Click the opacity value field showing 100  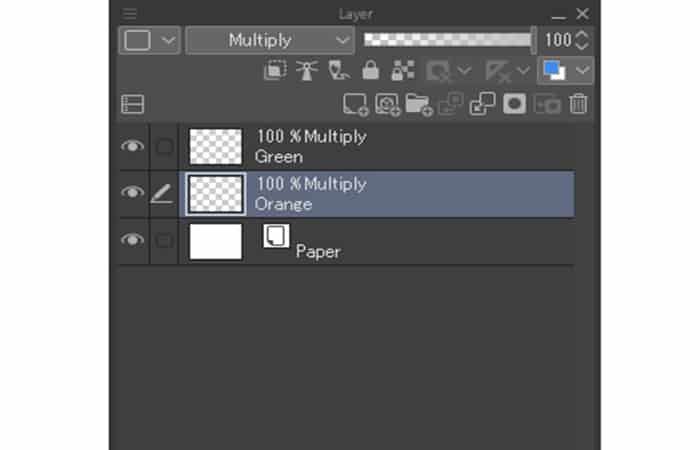[x=558, y=40]
